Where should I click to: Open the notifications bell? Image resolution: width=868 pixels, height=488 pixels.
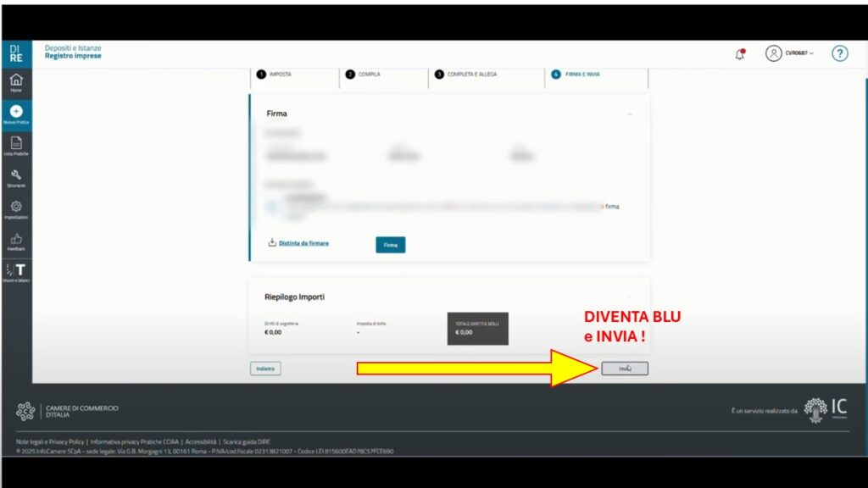[x=739, y=53]
